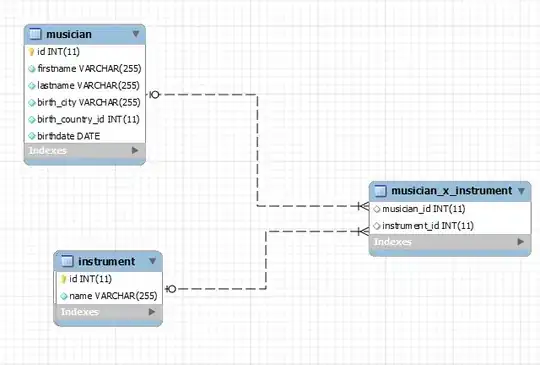
Task: Click the diamond icon beside musician_id column
Action: [377, 209]
